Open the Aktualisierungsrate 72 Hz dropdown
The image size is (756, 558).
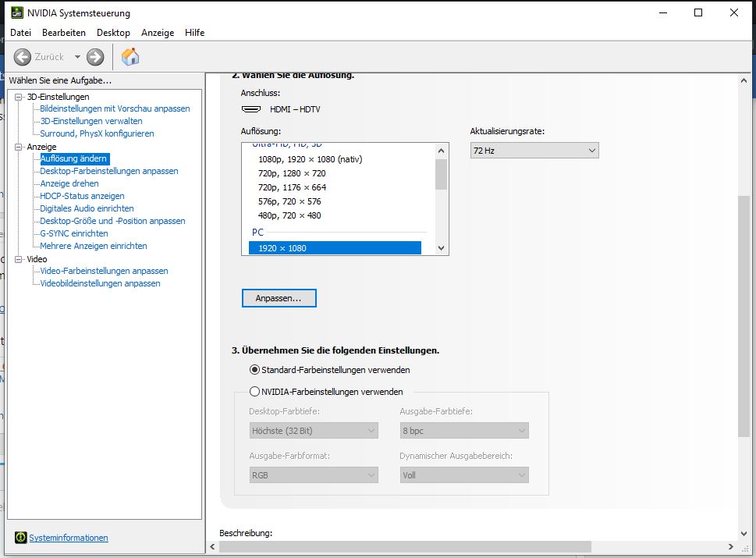[534, 151]
